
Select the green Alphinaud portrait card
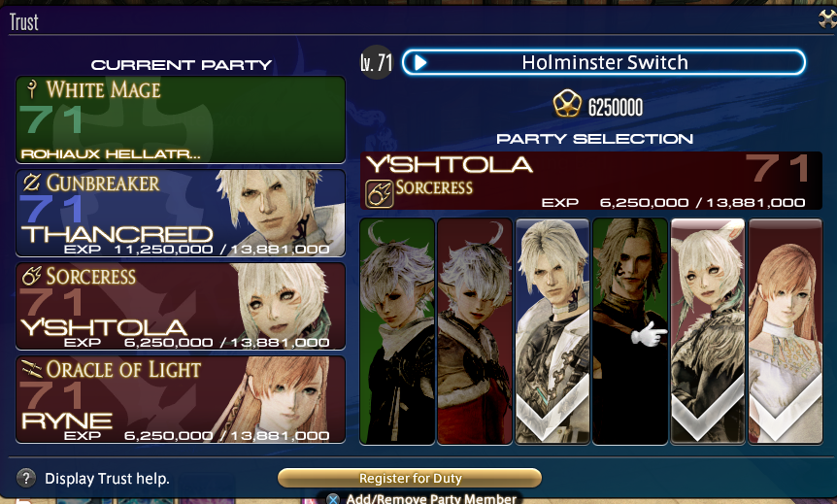coord(397,331)
